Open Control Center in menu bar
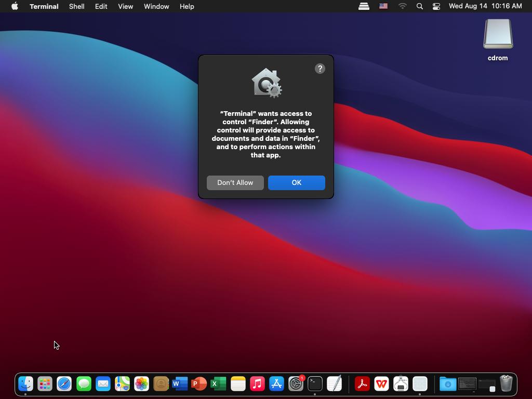The image size is (532, 399). 436,6
